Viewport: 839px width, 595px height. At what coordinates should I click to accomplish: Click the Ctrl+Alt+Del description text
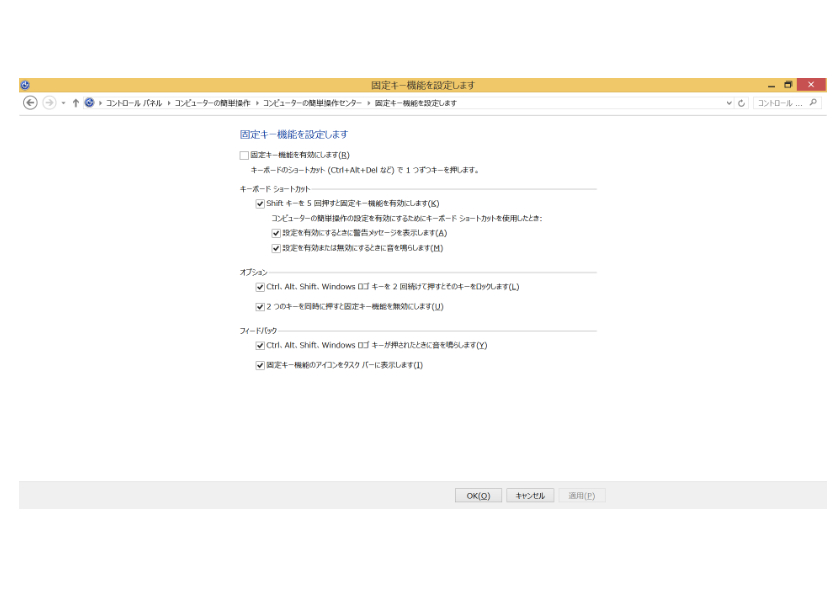click(365, 170)
